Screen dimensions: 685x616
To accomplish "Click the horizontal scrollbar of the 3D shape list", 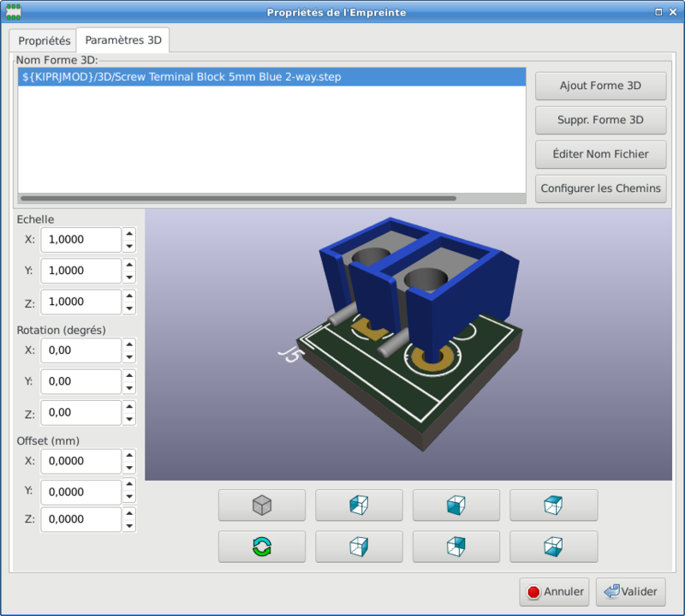I will [x=239, y=198].
